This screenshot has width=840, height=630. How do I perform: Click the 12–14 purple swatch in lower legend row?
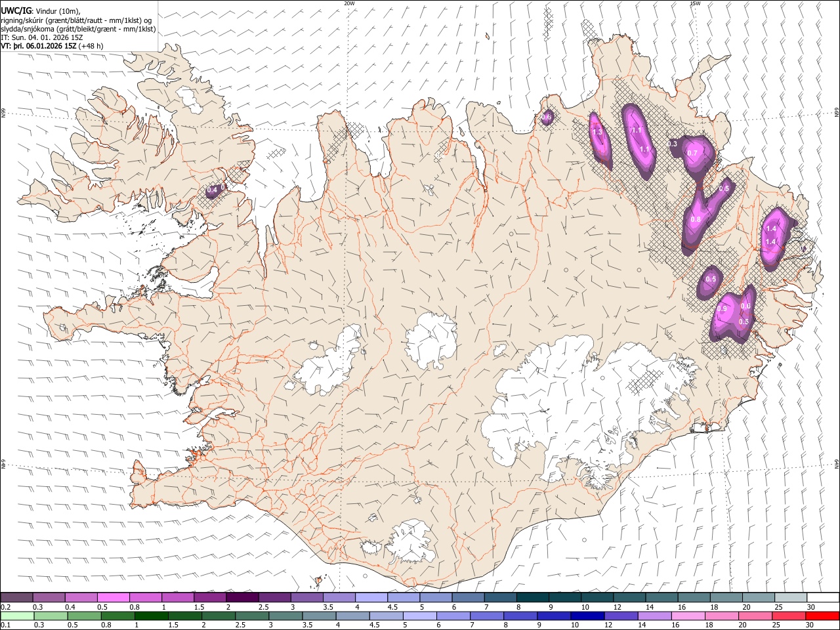click(x=621, y=616)
